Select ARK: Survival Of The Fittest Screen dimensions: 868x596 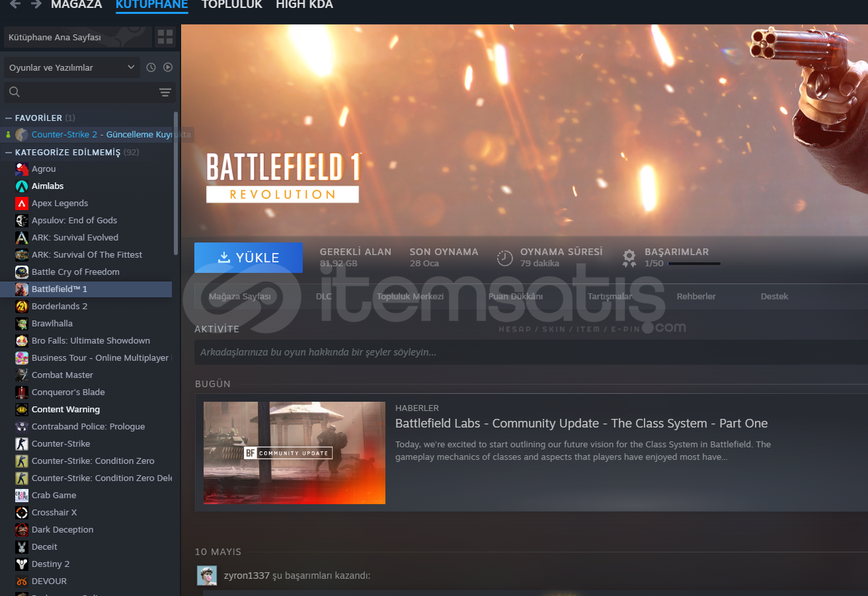[x=87, y=255]
